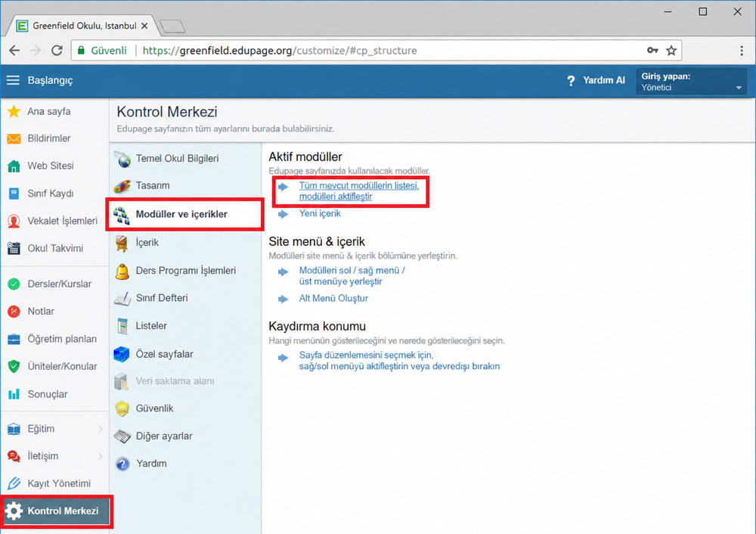Expand the Eğitim submenu chevron

point(101,429)
